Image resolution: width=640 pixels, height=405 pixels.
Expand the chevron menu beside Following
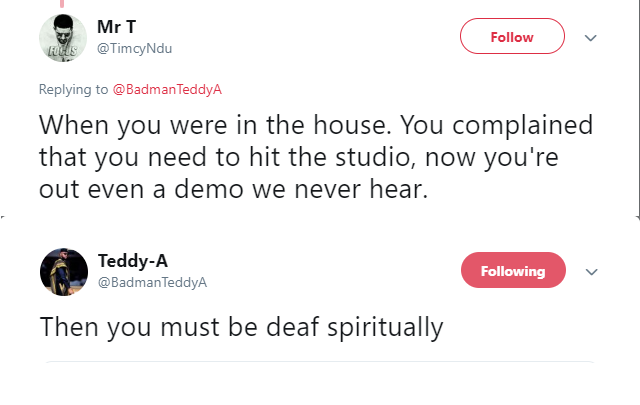pos(591,271)
